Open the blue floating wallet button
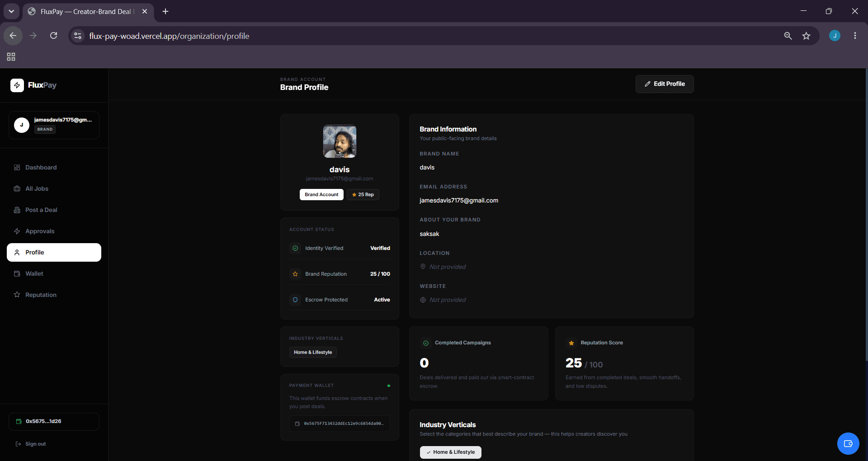868x461 pixels. pyautogui.click(x=848, y=443)
